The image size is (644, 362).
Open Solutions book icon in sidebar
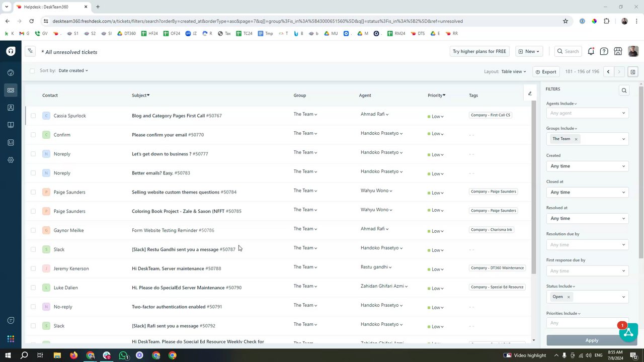coord(11,125)
